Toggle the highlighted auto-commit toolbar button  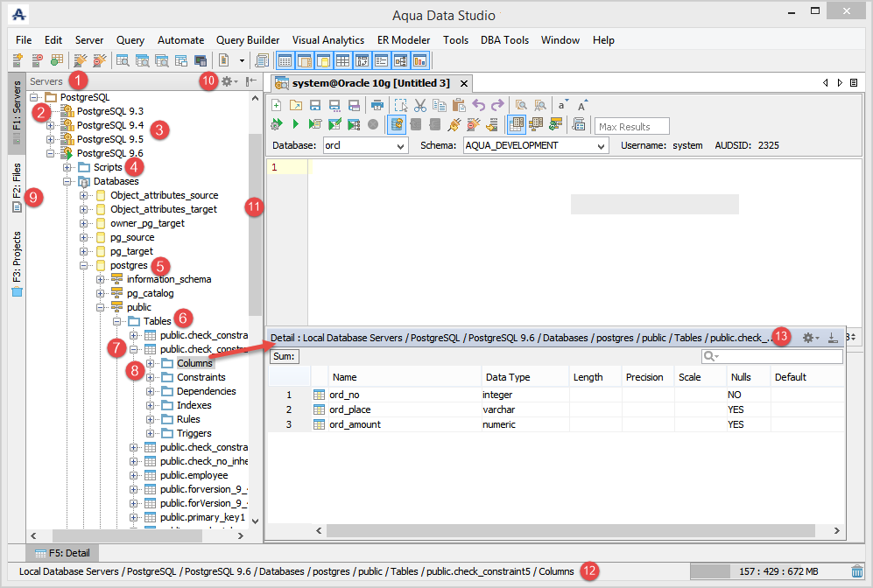point(397,124)
